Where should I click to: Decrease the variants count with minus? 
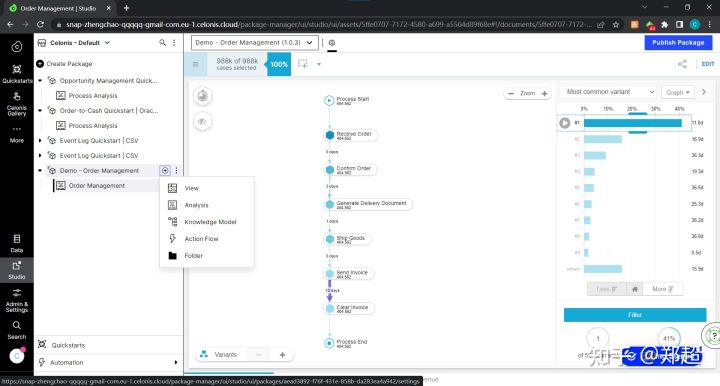tap(259, 354)
